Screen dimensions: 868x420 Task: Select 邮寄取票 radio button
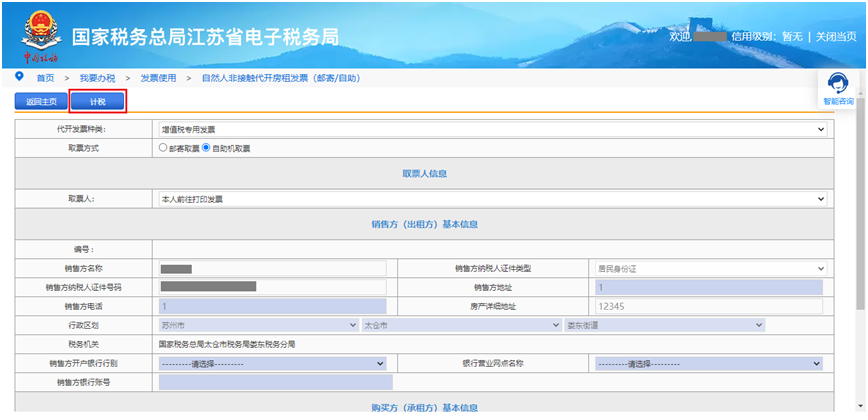pyautogui.click(x=162, y=148)
